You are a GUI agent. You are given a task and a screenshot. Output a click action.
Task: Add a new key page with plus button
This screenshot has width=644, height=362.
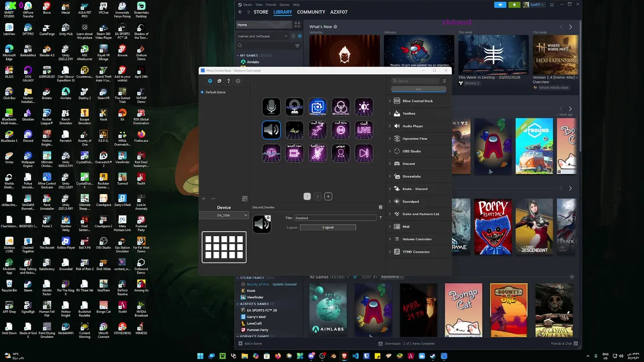(x=328, y=197)
